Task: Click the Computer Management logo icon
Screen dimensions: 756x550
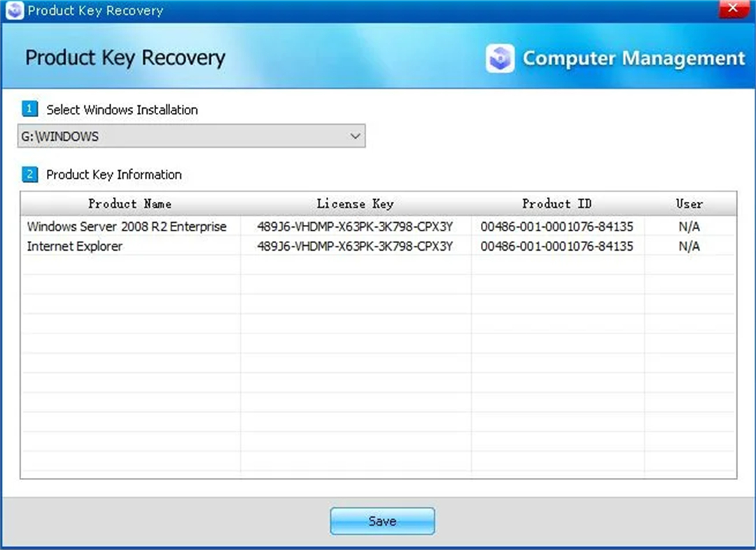Action: pos(500,59)
